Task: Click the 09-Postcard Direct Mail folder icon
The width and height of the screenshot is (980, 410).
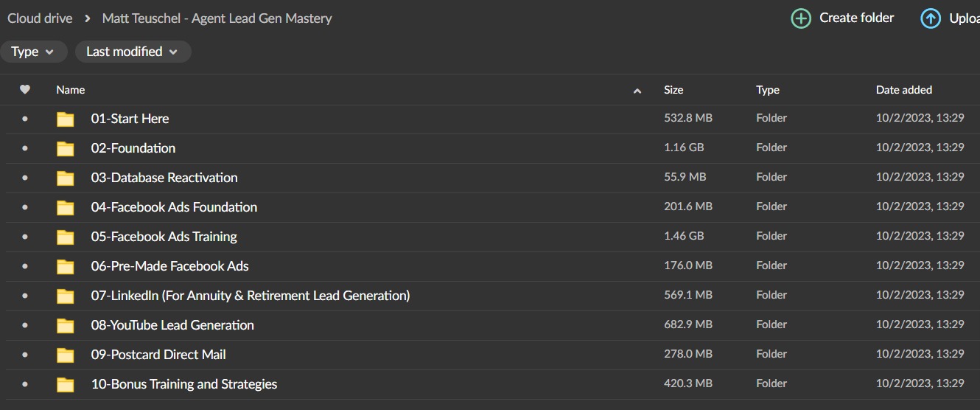Action: pos(66,355)
